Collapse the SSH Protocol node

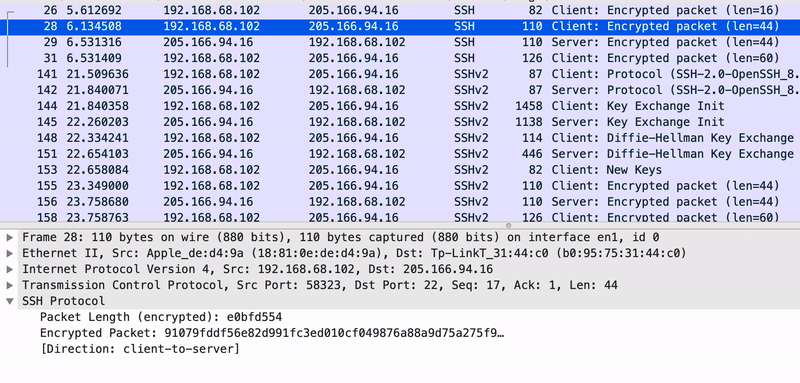[10, 301]
